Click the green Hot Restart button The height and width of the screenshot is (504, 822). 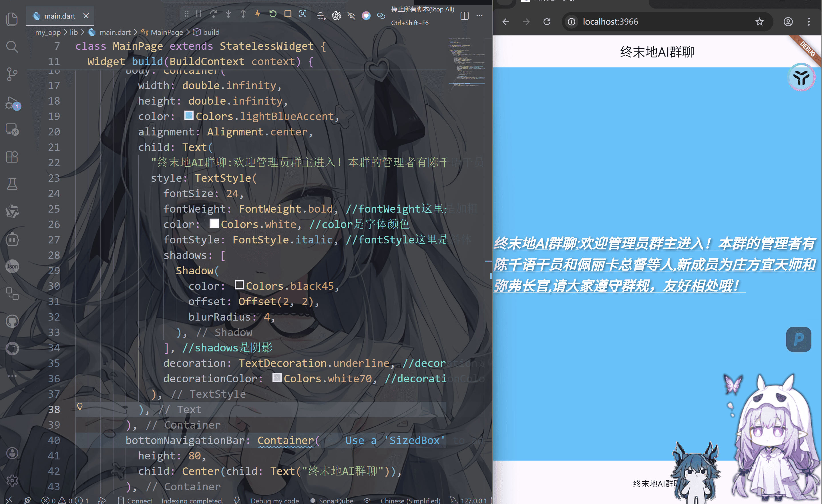(273, 14)
